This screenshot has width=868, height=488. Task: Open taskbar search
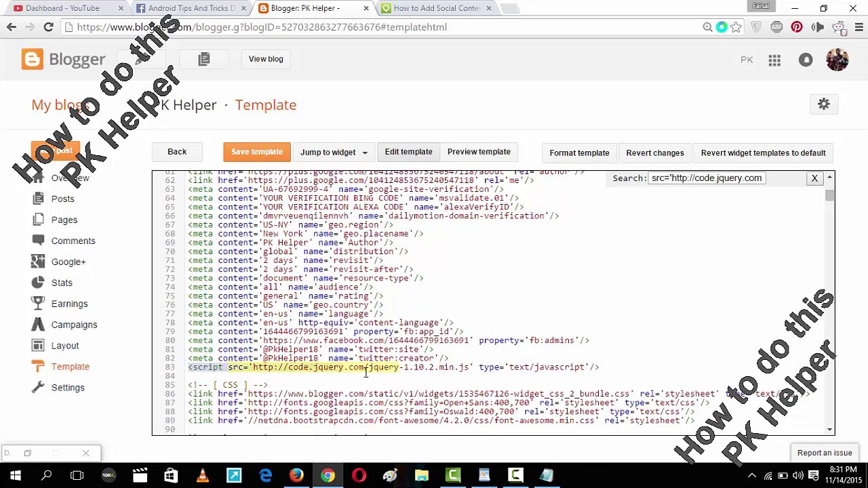(x=46, y=476)
